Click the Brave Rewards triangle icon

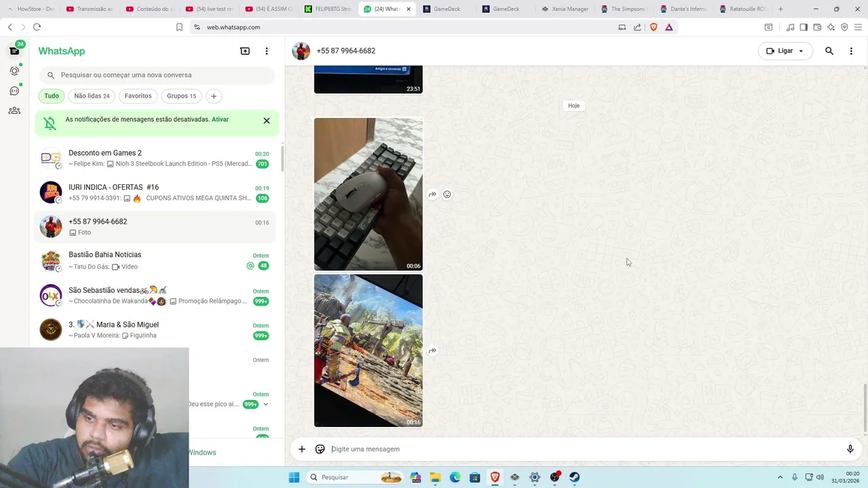(669, 27)
